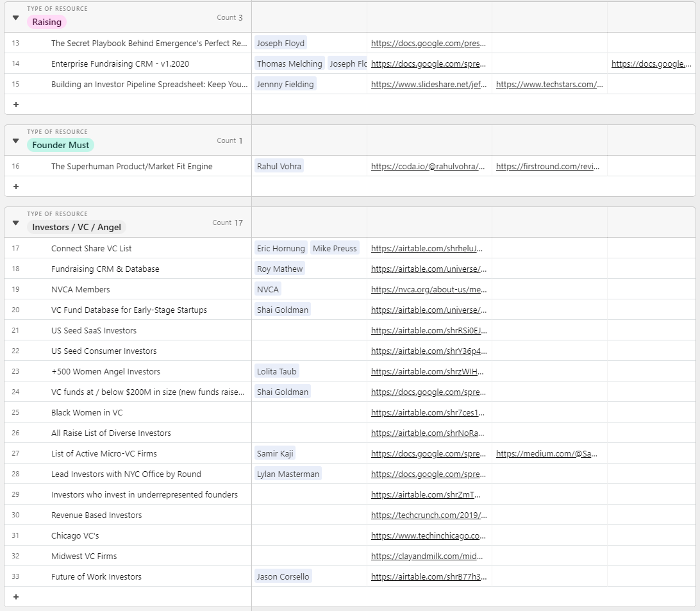Click the NVCA collaborator chip in row 19
This screenshot has width=700, height=611.
267,289
